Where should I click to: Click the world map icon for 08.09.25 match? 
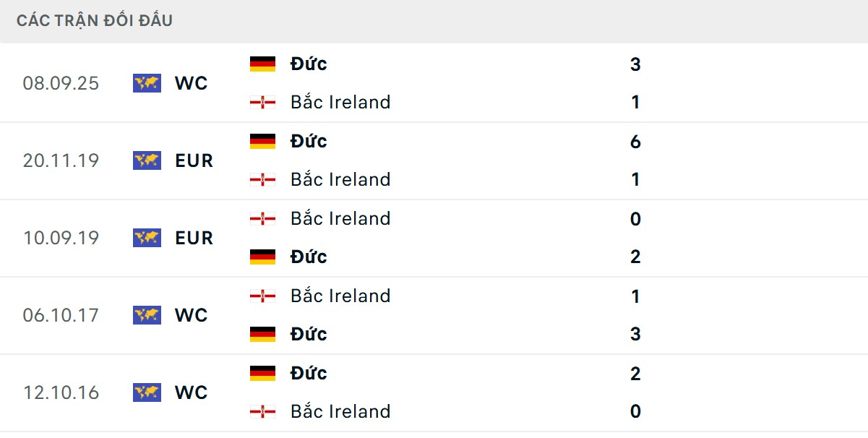point(147,83)
